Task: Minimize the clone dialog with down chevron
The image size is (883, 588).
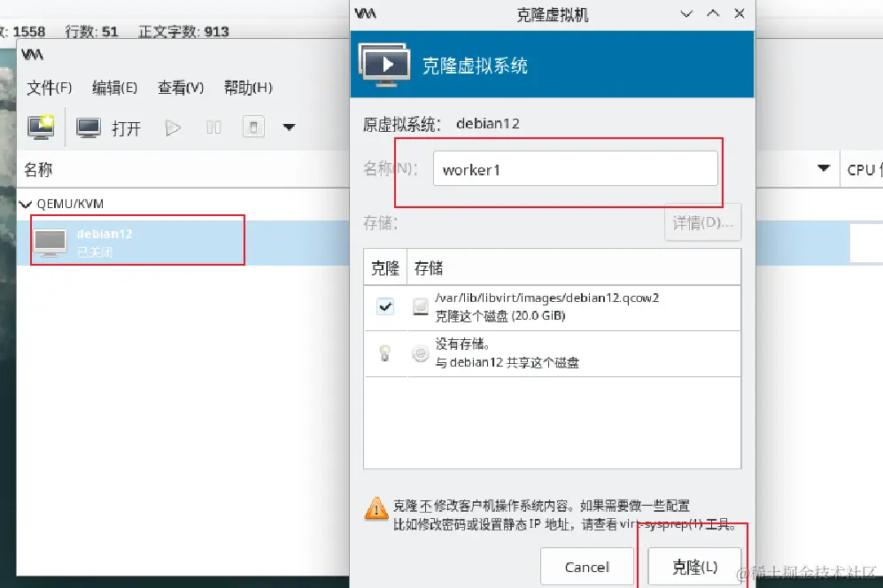Action: [x=685, y=13]
